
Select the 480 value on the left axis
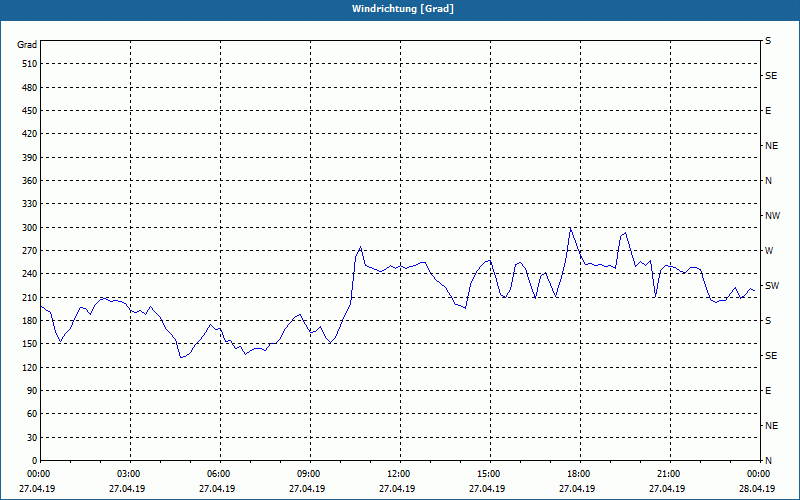(x=30, y=87)
